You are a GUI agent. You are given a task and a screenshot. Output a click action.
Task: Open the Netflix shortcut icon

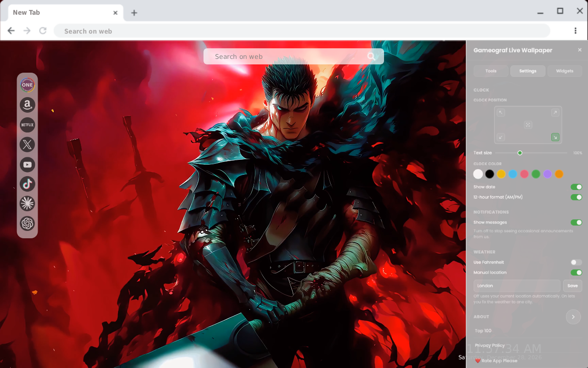[28, 125]
